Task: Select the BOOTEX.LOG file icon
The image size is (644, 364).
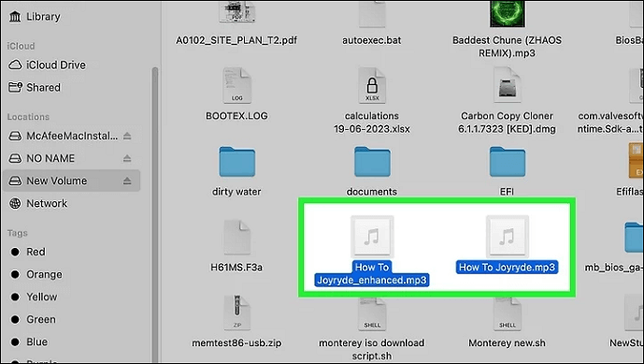Action: pyautogui.click(x=237, y=85)
